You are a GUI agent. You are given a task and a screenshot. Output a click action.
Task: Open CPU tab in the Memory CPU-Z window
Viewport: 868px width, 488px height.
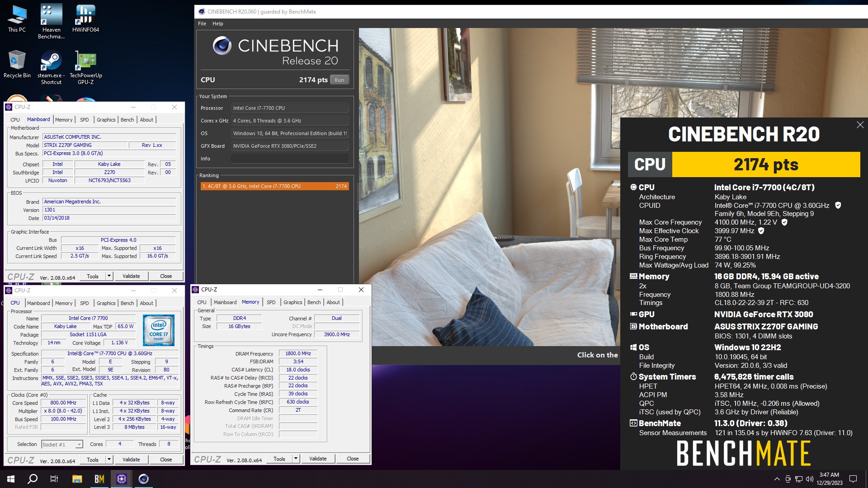pyautogui.click(x=202, y=302)
